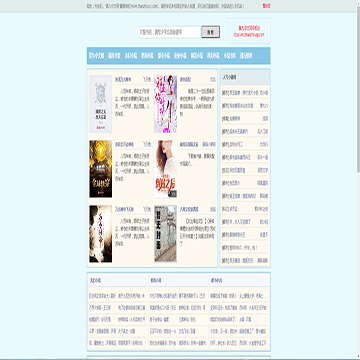Open the pink manga-style book cover
The height and width of the screenshot is (360, 360).
point(165,104)
